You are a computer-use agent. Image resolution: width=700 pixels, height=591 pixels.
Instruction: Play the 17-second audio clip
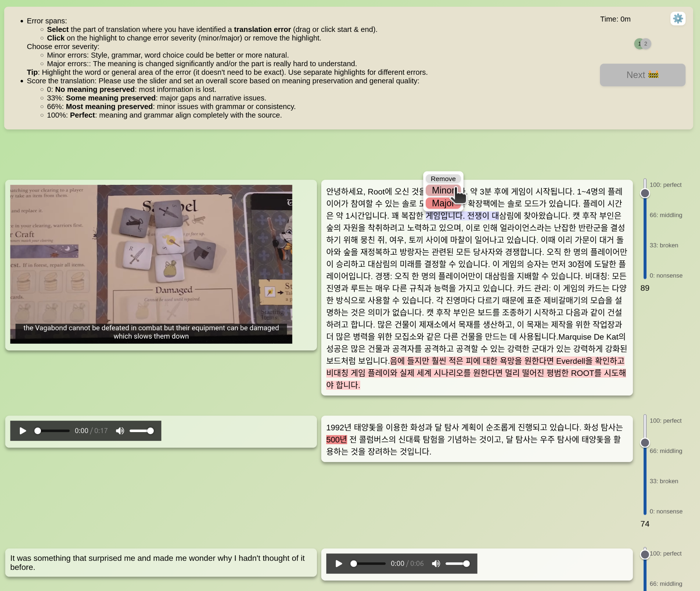pos(22,430)
